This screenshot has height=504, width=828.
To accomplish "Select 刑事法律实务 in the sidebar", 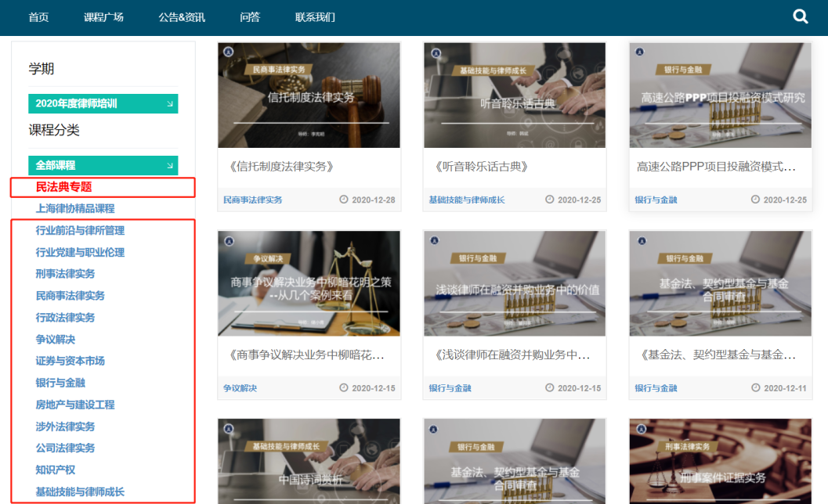I will tap(65, 273).
